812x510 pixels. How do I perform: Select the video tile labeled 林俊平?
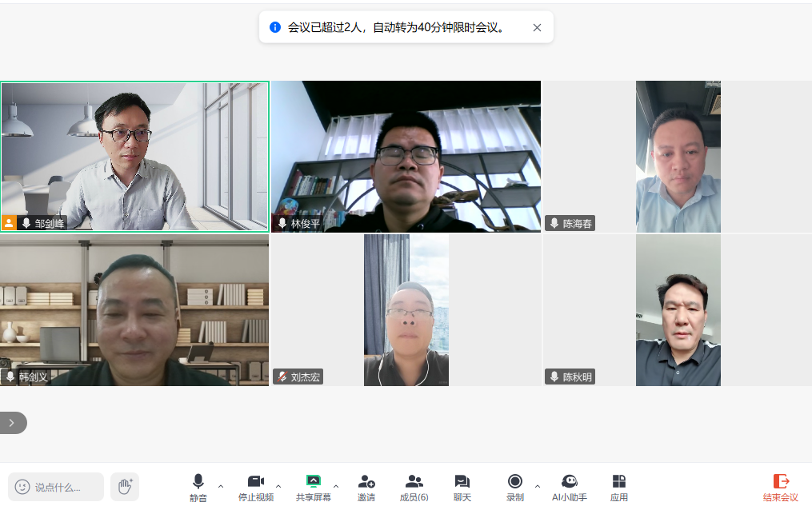[406, 156]
